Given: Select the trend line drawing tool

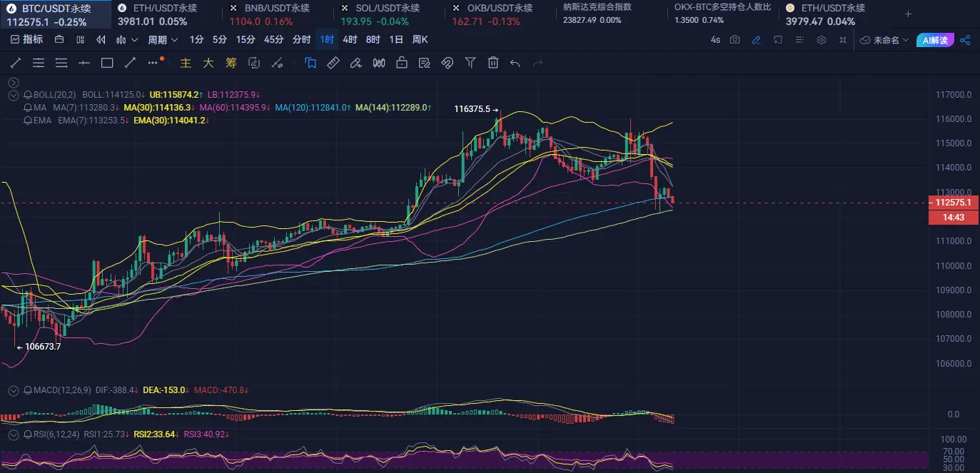Looking at the screenshot, I should [16, 63].
